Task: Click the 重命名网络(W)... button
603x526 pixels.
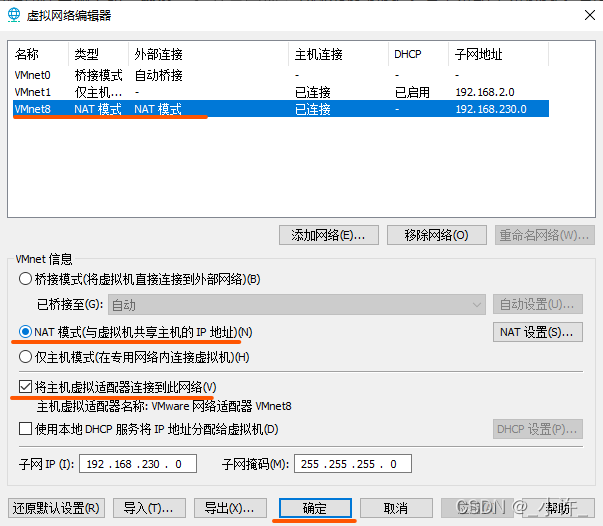Action: click(545, 235)
